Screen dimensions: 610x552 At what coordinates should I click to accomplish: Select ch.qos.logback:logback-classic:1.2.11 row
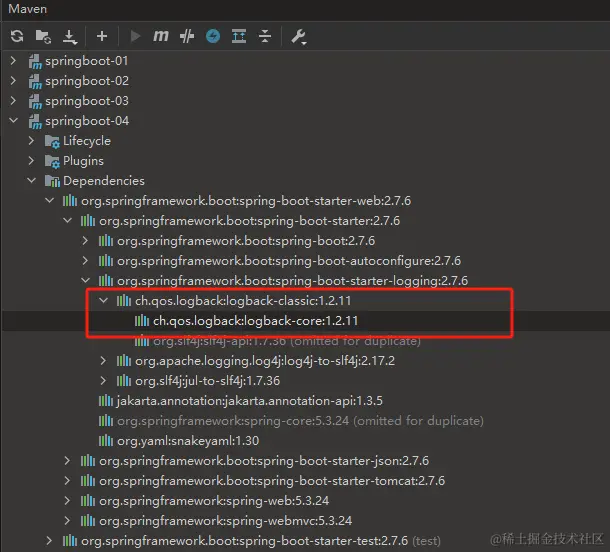click(x=305, y=300)
